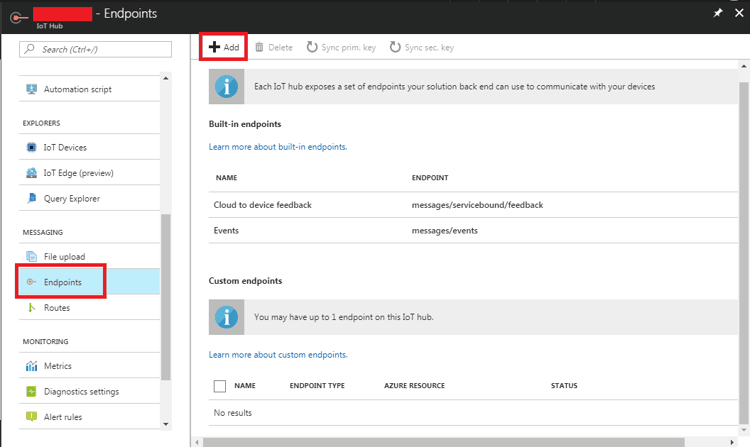Open the Automation script menu item
The width and height of the screenshot is (750, 447).
point(89,89)
